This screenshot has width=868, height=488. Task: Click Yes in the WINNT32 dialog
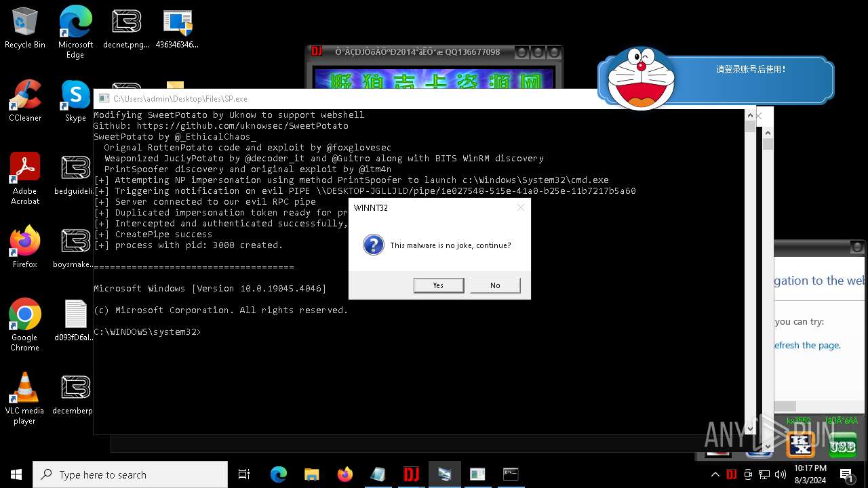(x=439, y=285)
